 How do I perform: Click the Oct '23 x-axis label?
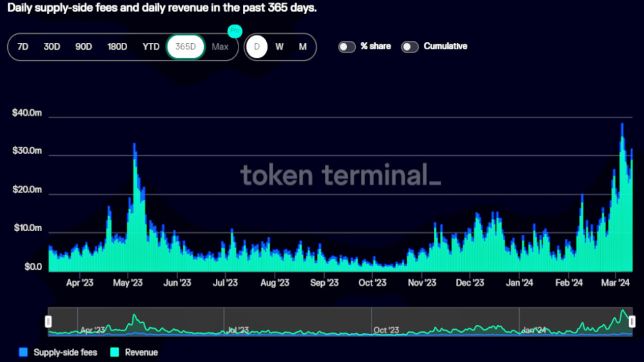(x=373, y=283)
